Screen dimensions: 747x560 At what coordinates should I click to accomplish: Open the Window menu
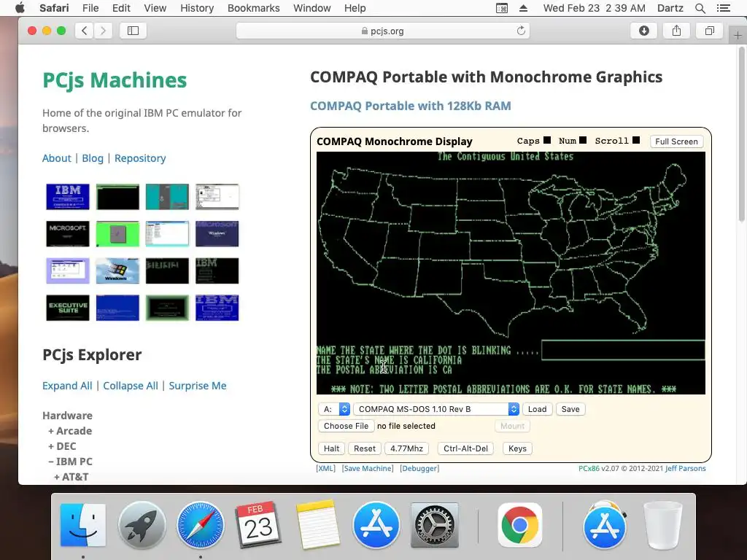(312, 8)
